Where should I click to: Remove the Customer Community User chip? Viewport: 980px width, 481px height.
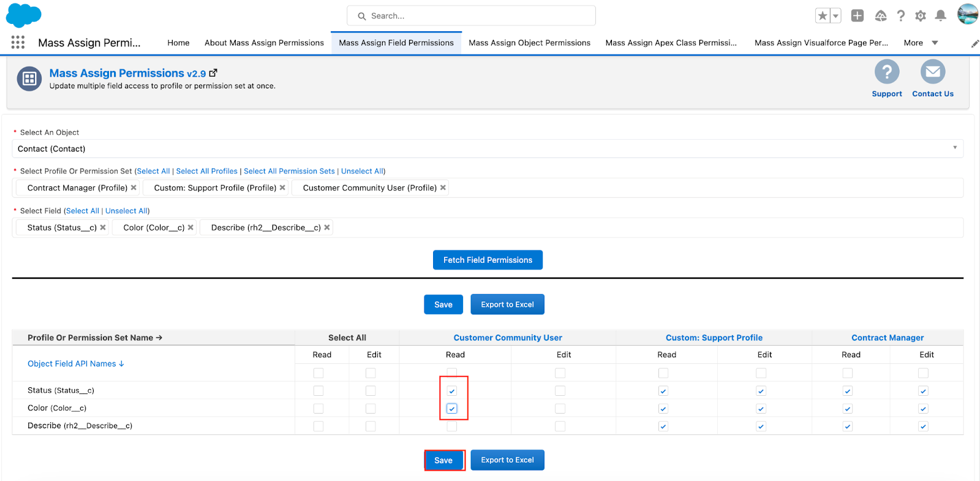coord(443,187)
